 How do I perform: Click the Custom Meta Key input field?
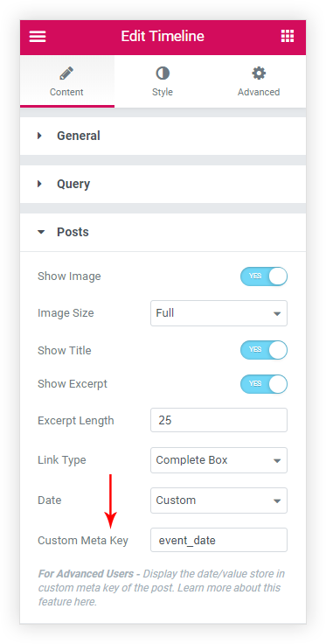pos(219,540)
